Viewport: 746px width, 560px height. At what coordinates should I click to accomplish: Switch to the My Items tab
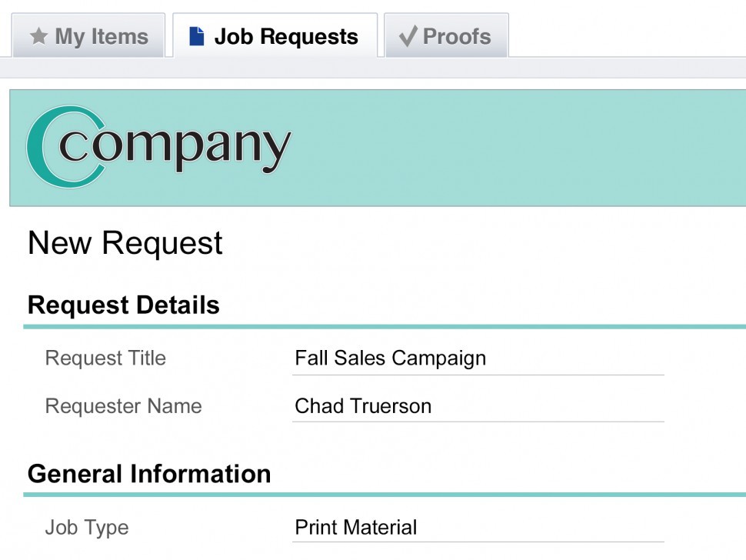click(88, 36)
